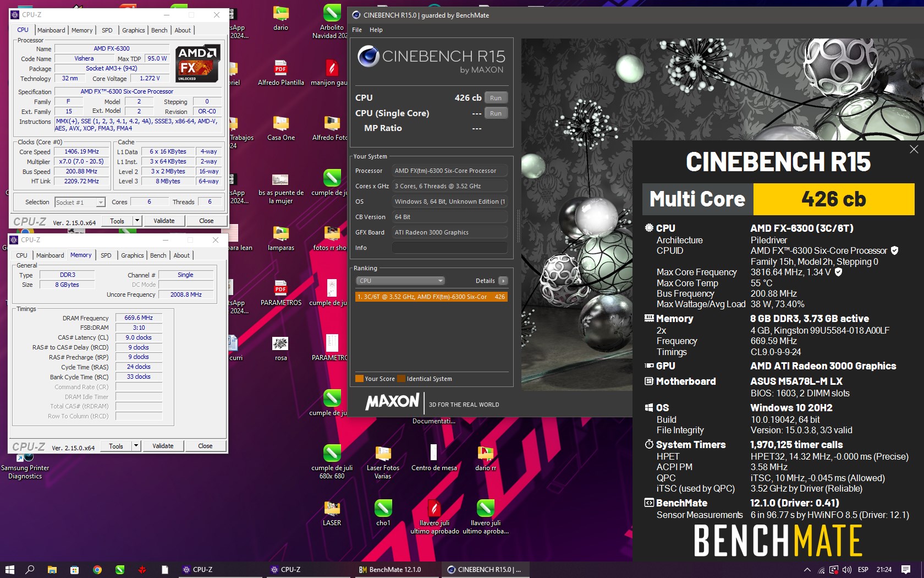Run the CPU multi-core Cinebench test
The width and height of the screenshot is (924, 578).
pyautogui.click(x=496, y=98)
